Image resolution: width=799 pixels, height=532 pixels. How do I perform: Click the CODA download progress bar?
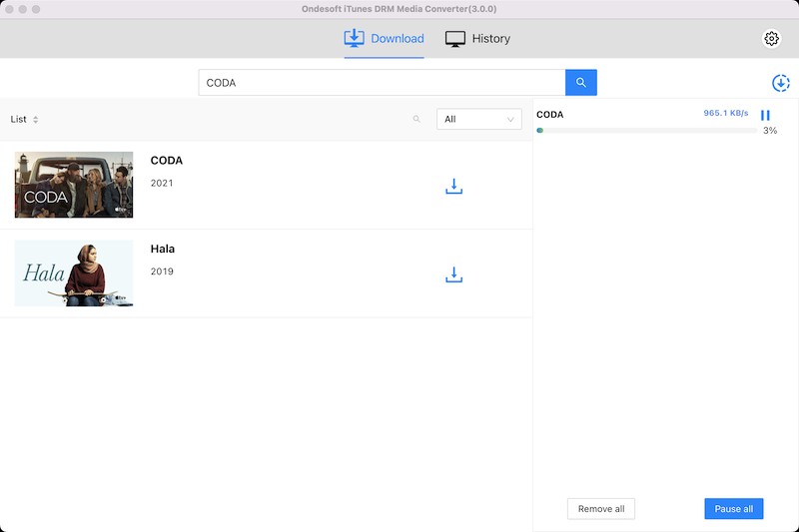click(x=646, y=131)
